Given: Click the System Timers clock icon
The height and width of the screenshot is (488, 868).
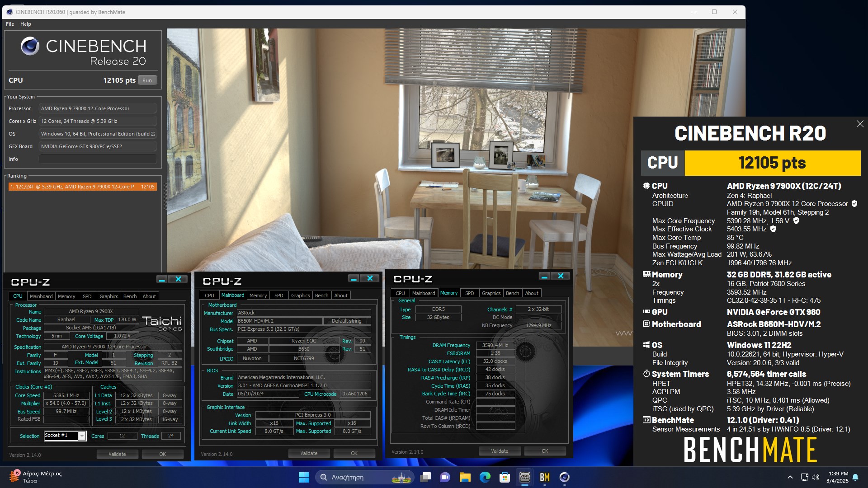Looking at the screenshot, I should tap(646, 374).
